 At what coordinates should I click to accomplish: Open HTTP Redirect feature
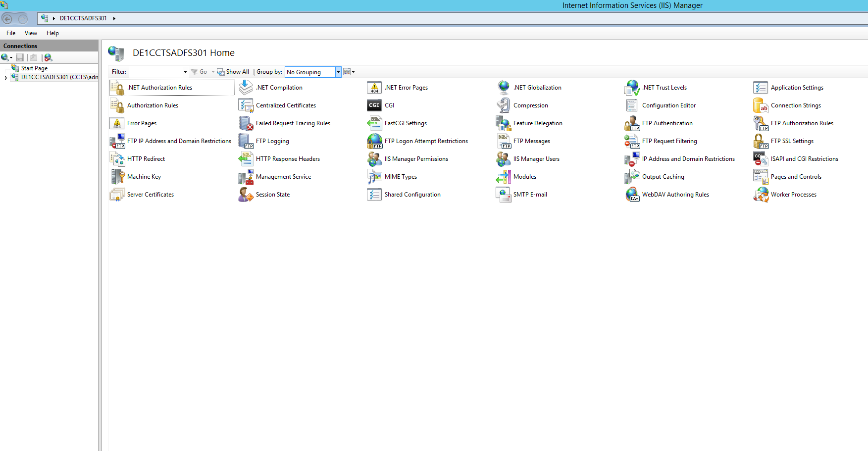(138, 159)
